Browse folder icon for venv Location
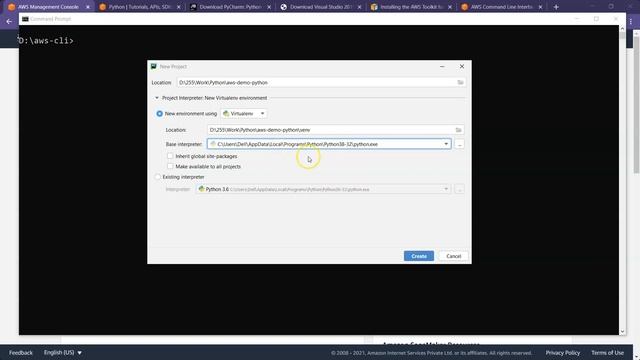 pos(458,130)
